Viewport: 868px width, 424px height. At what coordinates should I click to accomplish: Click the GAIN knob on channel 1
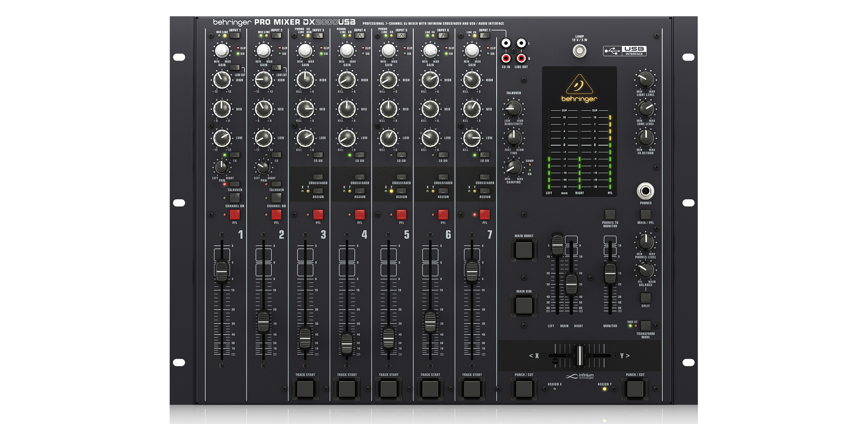[x=222, y=51]
